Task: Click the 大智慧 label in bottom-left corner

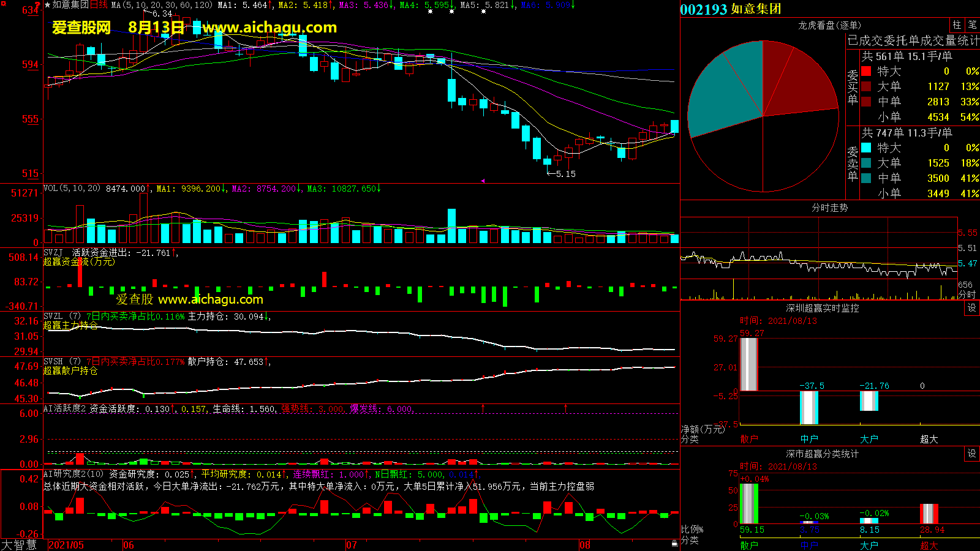Action: tap(19, 545)
